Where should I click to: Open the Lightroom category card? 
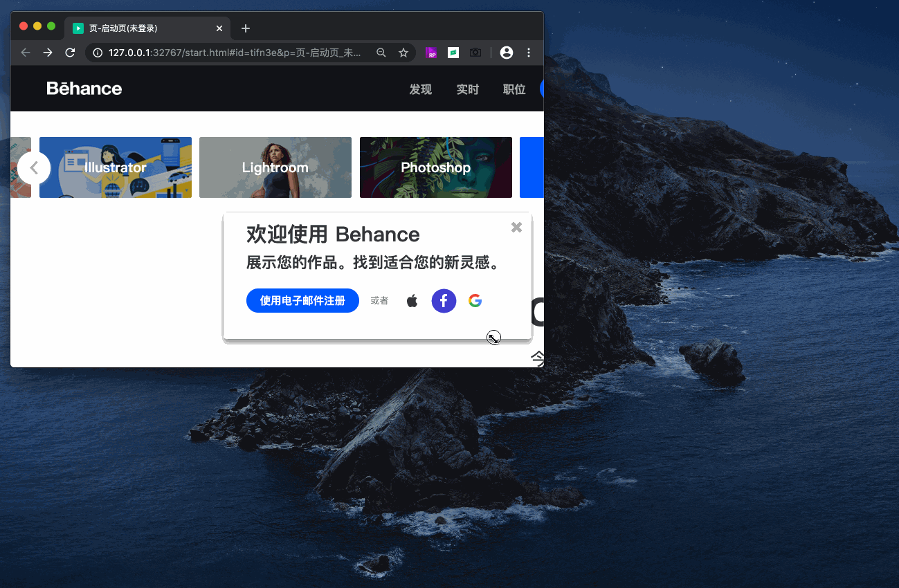pyautogui.click(x=275, y=167)
